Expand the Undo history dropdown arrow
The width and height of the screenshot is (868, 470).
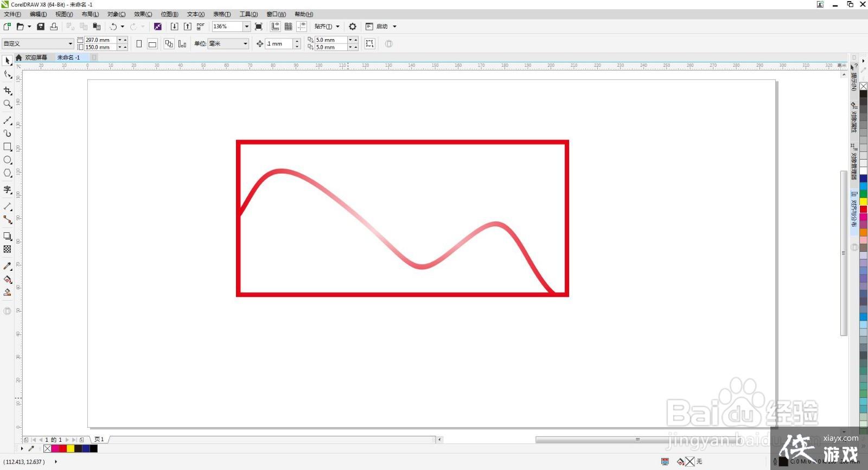tap(122, 26)
